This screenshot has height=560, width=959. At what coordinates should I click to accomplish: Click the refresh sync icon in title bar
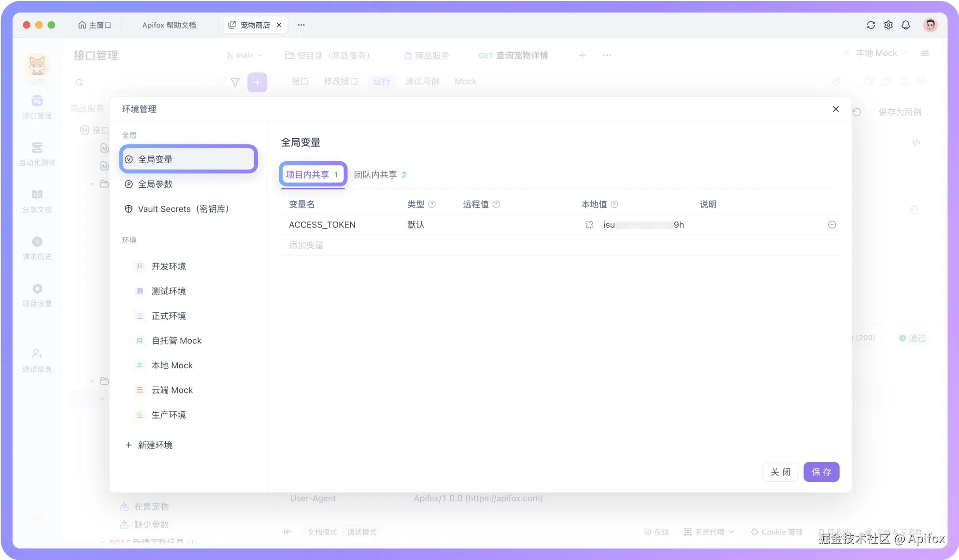point(871,25)
